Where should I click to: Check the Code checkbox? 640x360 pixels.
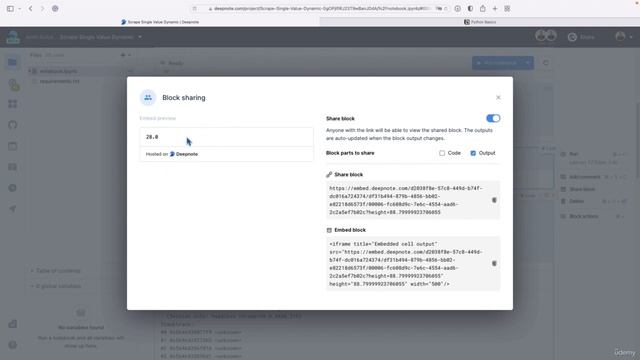click(x=442, y=153)
